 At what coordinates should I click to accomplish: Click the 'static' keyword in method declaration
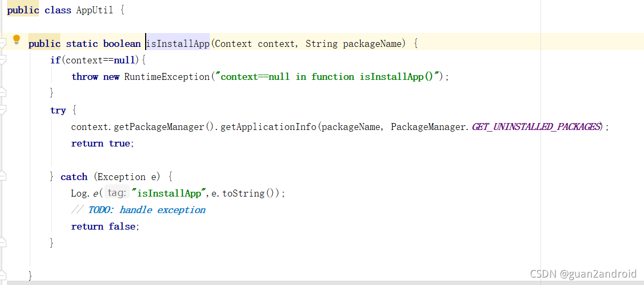[82, 44]
